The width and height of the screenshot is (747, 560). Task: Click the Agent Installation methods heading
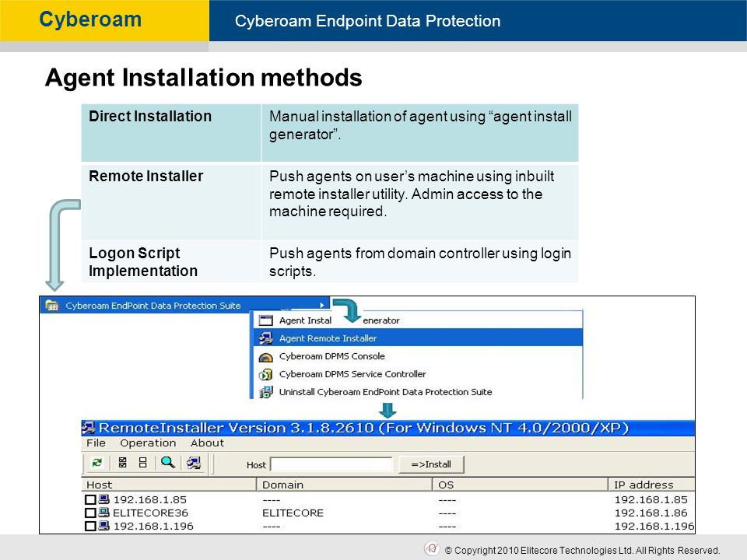click(x=203, y=77)
